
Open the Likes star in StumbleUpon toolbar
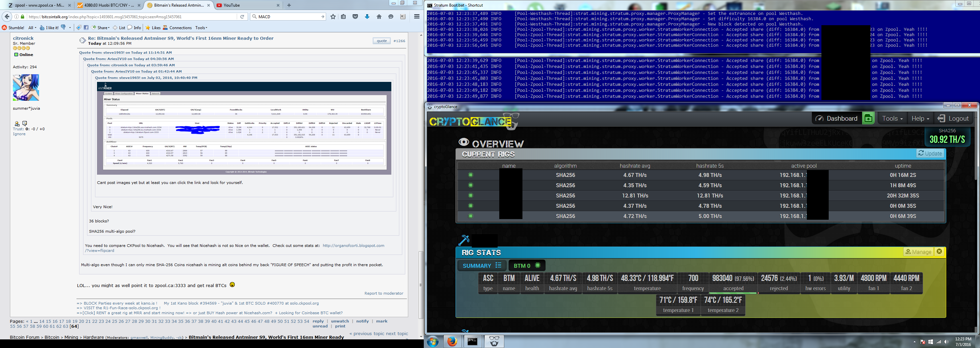[148, 28]
